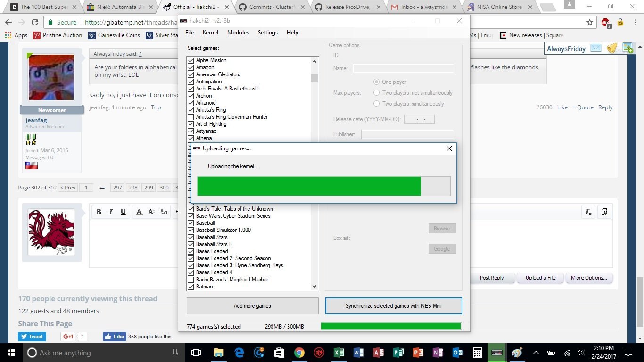Open Microsoft Edge from the taskbar
Viewport: 644px width, 362px height.
tap(239, 353)
